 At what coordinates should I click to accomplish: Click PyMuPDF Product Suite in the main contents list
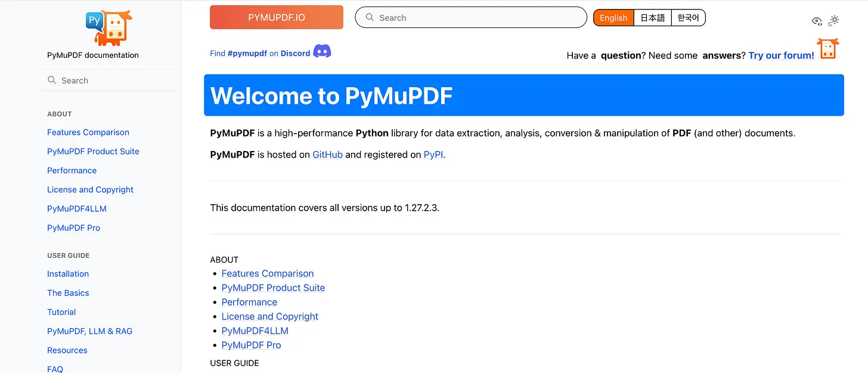coord(273,288)
